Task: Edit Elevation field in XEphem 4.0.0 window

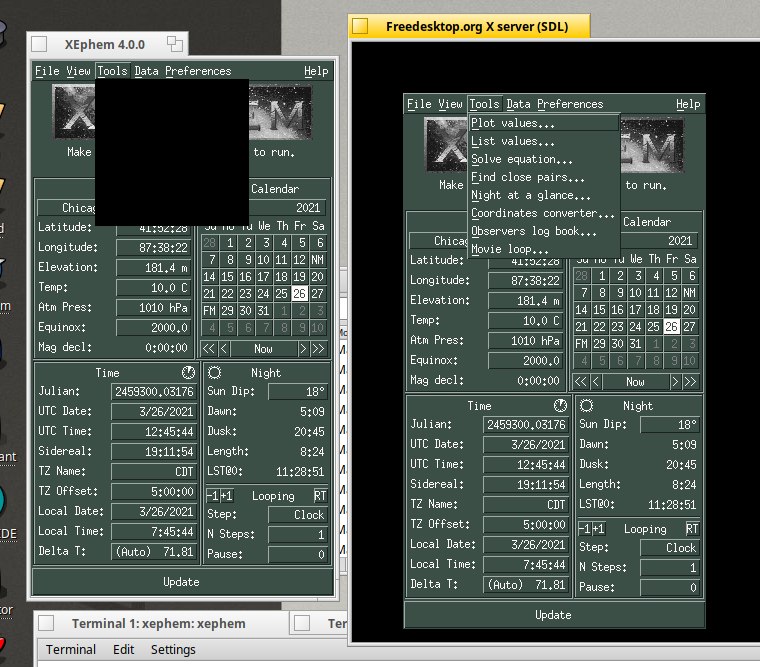Action: pos(154,268)
